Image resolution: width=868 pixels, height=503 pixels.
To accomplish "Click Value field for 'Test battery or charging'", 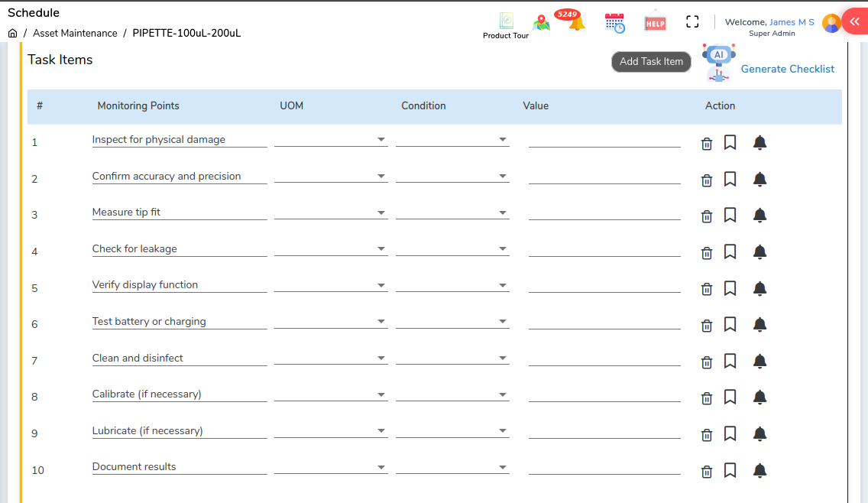I will point(604,322).
